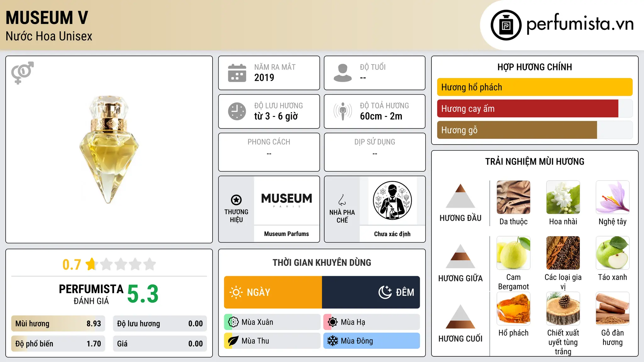Open the Hoa nhài note image
The height and width of the screenshot is (362, 644).
click(x=563, y=197)
